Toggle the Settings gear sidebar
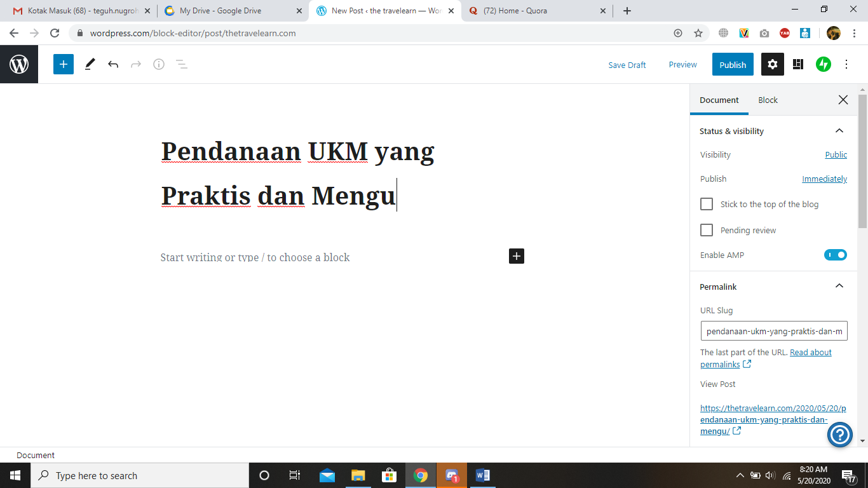The height and width of the screenshot is (488, 868). pyautogui.click(x=772, y=64)
